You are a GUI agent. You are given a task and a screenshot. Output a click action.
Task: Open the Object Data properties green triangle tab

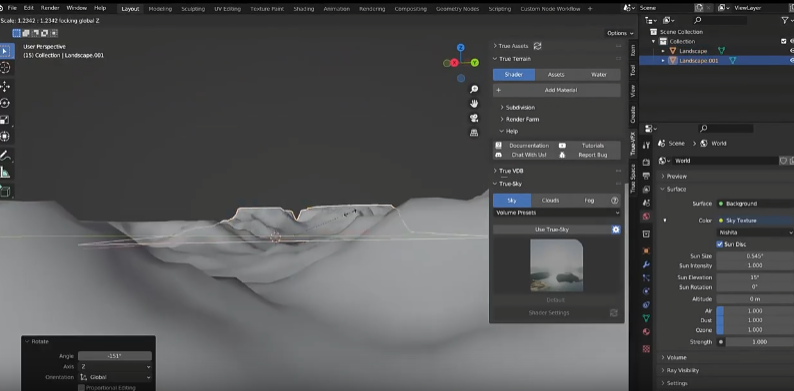[x=646, y=318]
